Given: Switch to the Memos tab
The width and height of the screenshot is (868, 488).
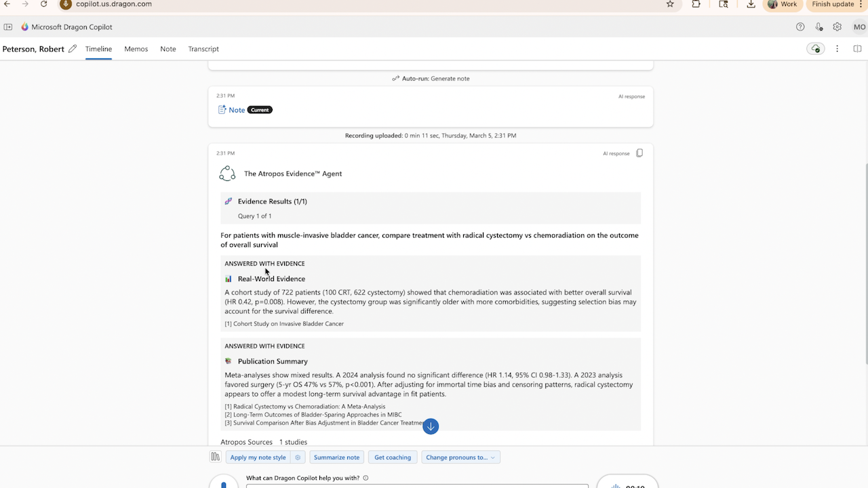Looking at the screenshot, I should (x=136, y=49).
